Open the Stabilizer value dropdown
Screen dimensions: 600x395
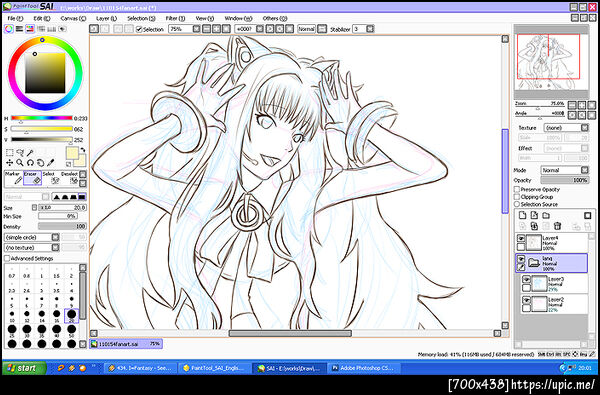pyautogui.click(x=370, y=29)
